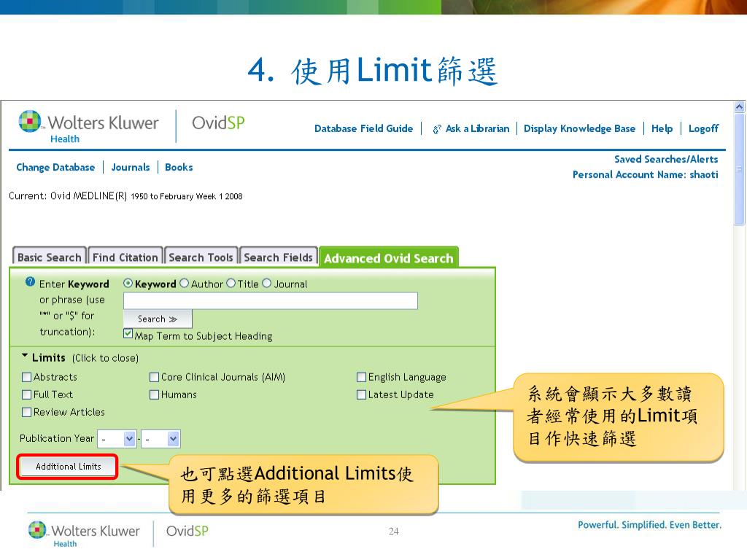The width and height of the screenshot is (747, 560).
Task: Select the Keyword radio button
Action: [x=128, y=283]
